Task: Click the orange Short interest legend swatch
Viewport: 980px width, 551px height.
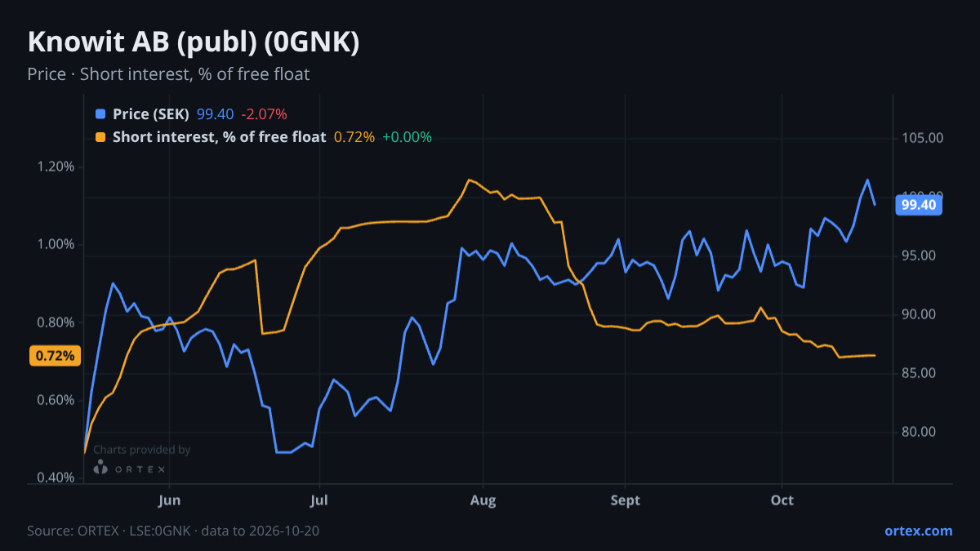Action: click(x=100, y=137)
